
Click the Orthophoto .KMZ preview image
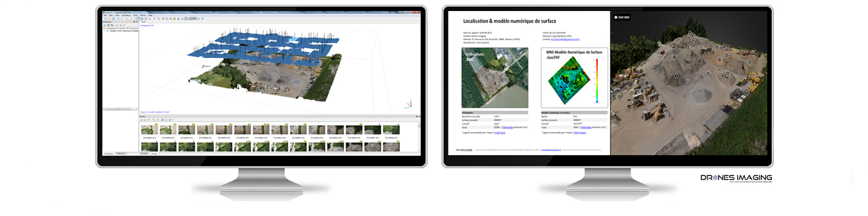point(495,78)
